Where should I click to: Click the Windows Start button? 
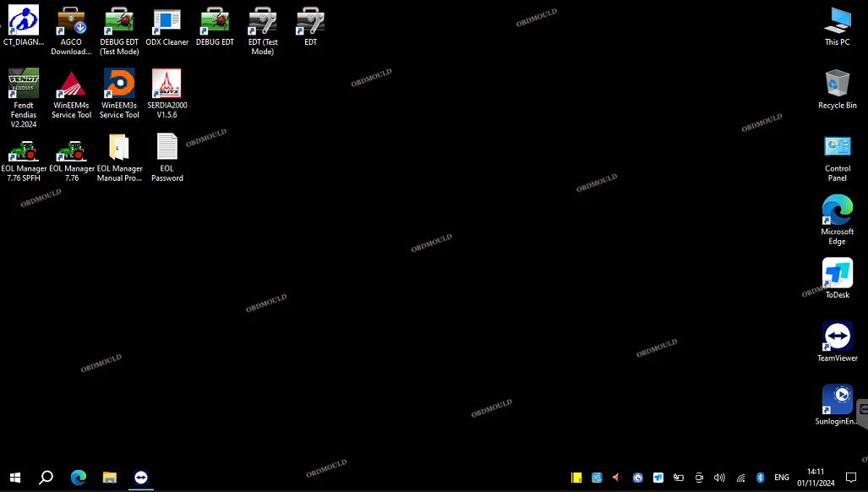pyautogui.click(x=14, y=478)
